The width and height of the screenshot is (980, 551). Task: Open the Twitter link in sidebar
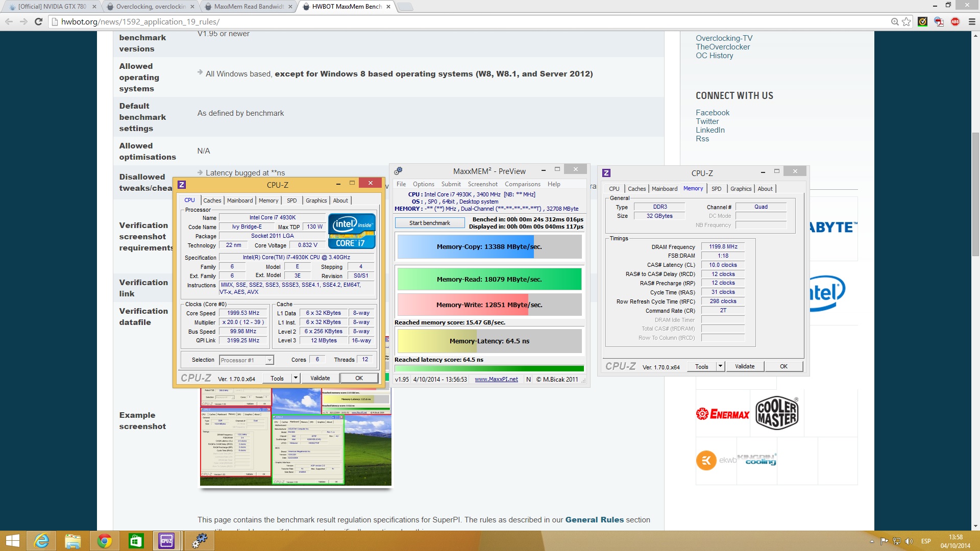pos(707,121)
